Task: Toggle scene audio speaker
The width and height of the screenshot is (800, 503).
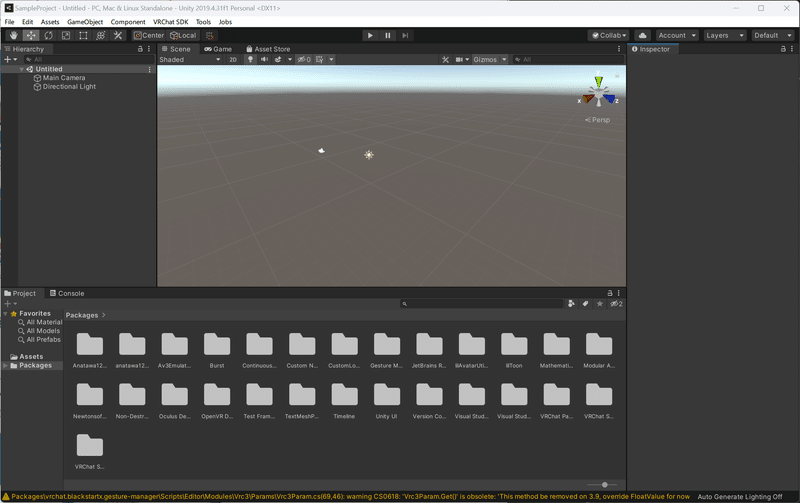Action: click(264, 60)
